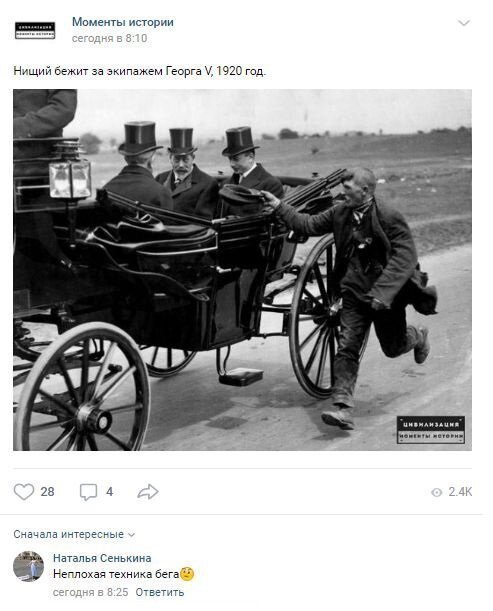Open comments via the speech bubble icon

coord(88,492)
